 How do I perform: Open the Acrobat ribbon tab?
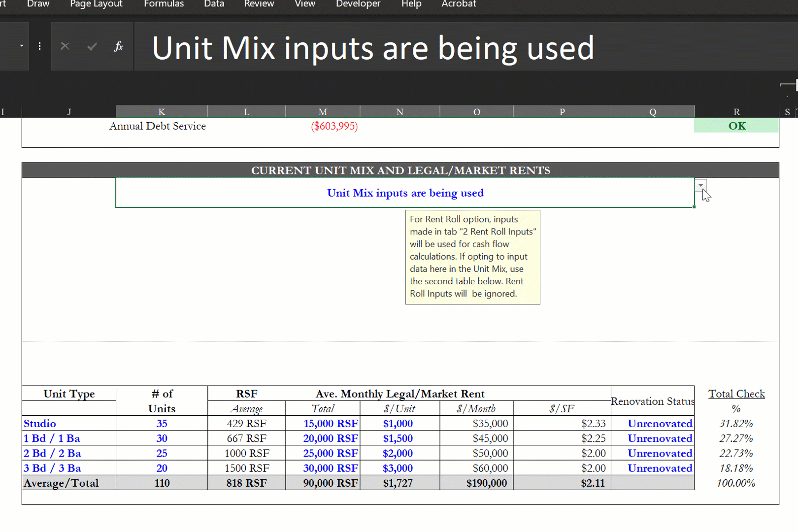[x=459, y=4]
